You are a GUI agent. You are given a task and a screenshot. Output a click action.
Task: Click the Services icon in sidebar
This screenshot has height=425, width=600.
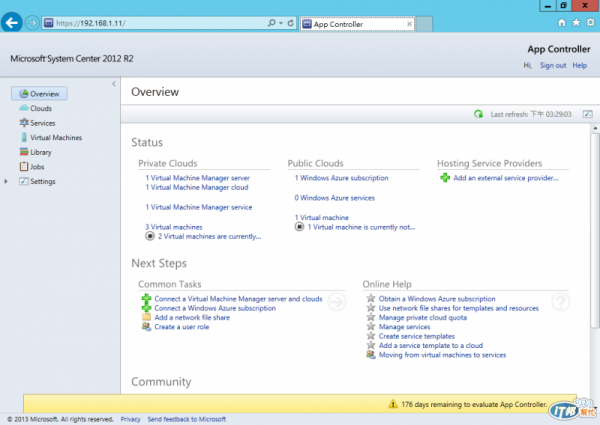point(24,122)
